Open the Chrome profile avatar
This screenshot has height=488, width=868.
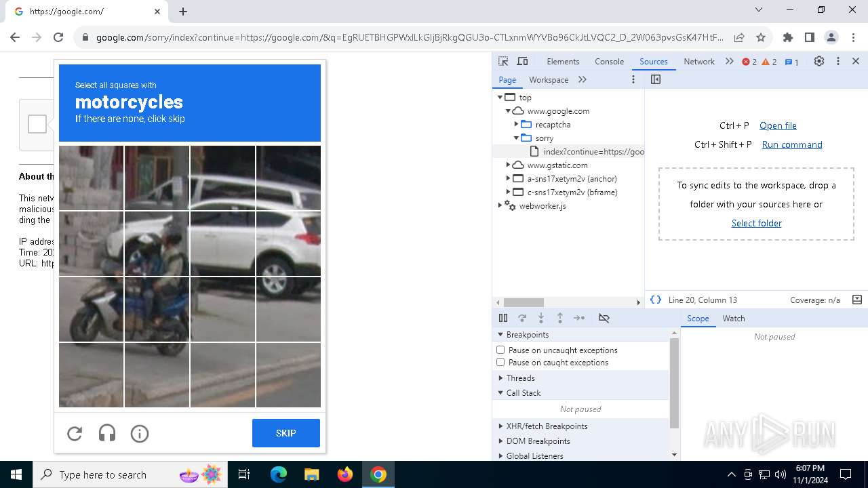[831, 37]
